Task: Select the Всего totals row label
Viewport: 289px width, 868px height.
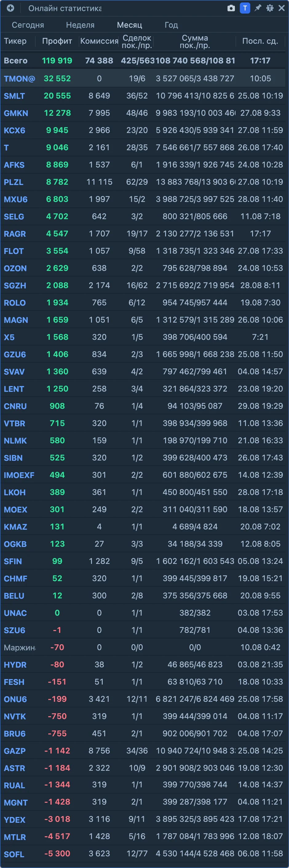Action: (15, 61)
